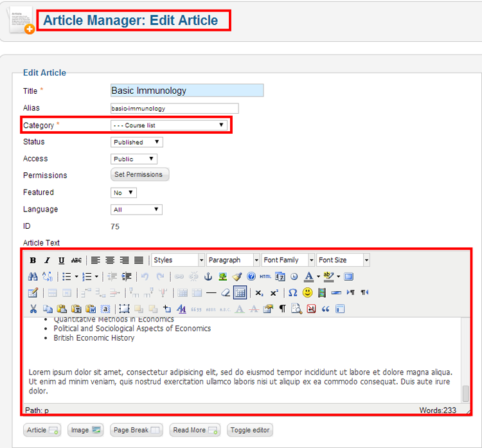Viewport: 482px width, 448px height.
Task: Open the Status dropdown set to Published
Action: click(136, 142)
